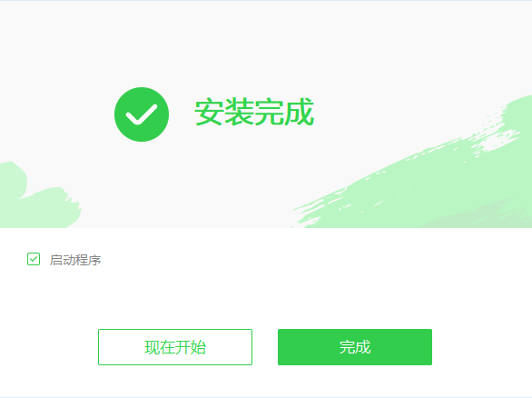Click the white checkmark in the green circle

pos(142,114)
